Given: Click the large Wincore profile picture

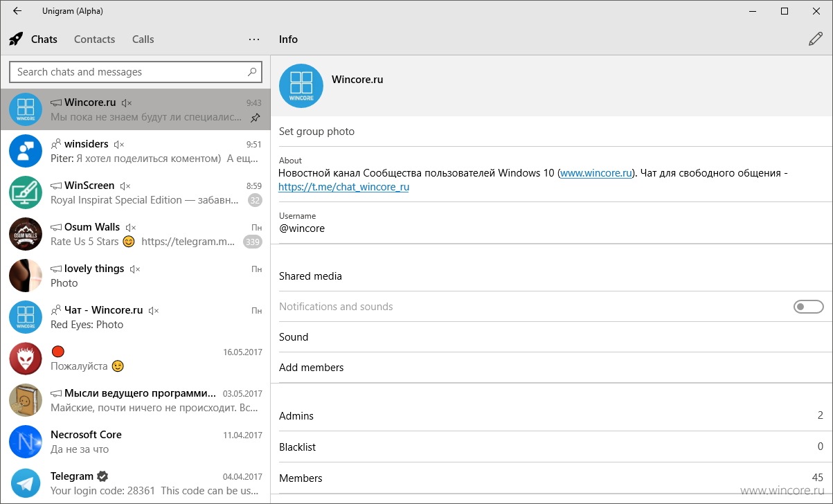Looking at the screenshot, I should tap(301, 86).
